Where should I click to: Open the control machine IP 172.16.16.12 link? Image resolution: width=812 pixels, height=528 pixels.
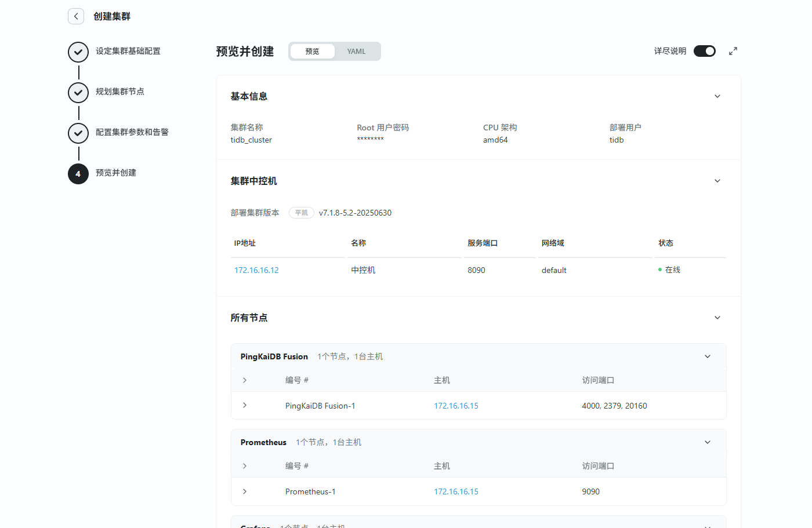[x=256, y=270]
